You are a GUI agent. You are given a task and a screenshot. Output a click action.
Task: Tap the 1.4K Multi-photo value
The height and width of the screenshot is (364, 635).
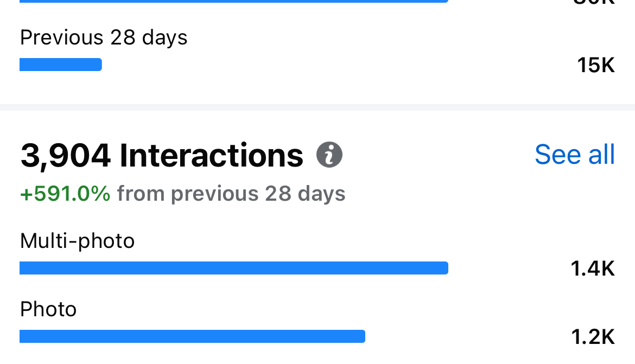point(593,269)
